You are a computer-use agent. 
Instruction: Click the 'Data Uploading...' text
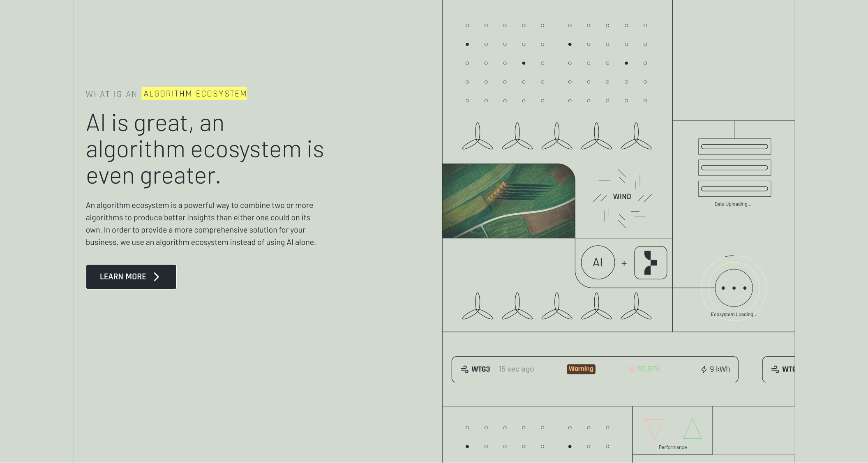click(x=733, y=204)
